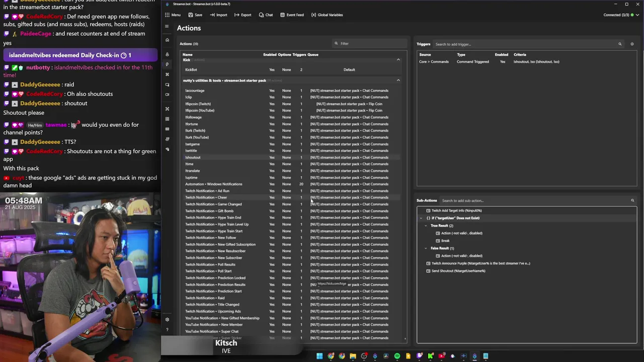
Task: Go to the Home dashboard sidebar icon
Action: 167,40
